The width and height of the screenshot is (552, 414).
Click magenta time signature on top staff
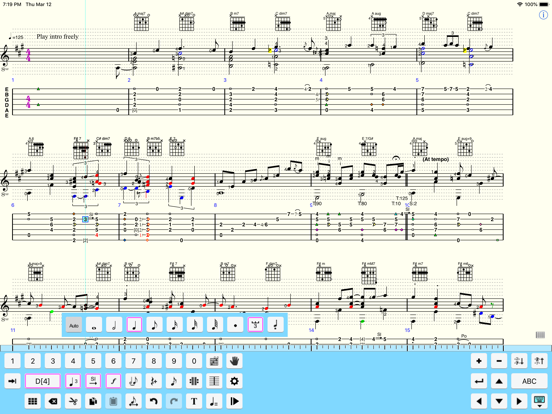pos(28,55)
